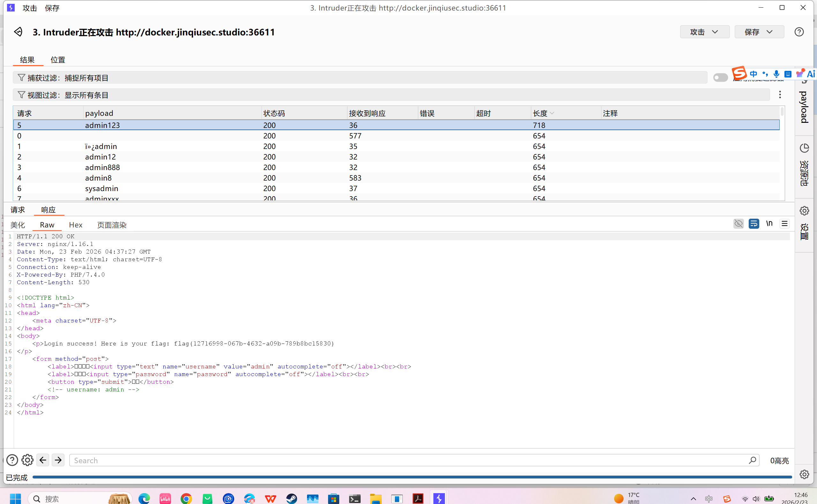The height and width of the screenshot is (504, 817).
Task: Switch to the Hex response view tab
Action: (x=75, y=225)
